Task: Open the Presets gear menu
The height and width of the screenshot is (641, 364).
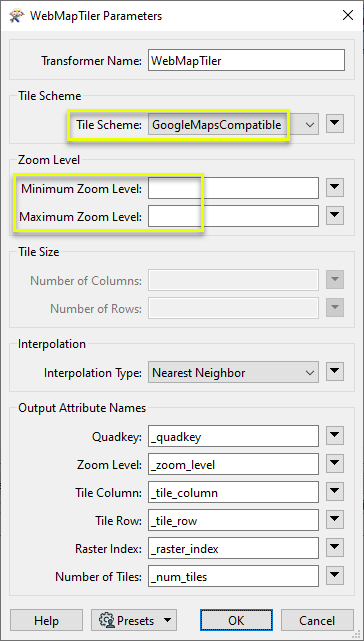Action: point(134,621)
